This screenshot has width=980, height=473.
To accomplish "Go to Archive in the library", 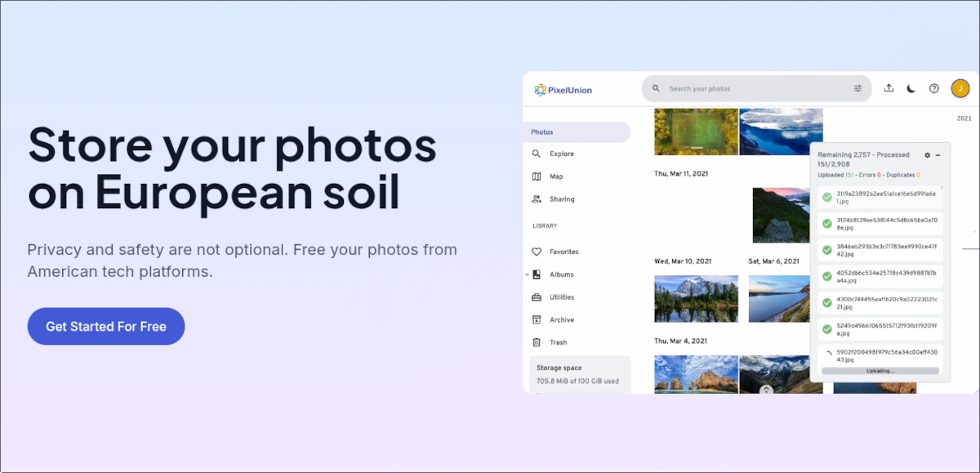I will tap(561, 320).
